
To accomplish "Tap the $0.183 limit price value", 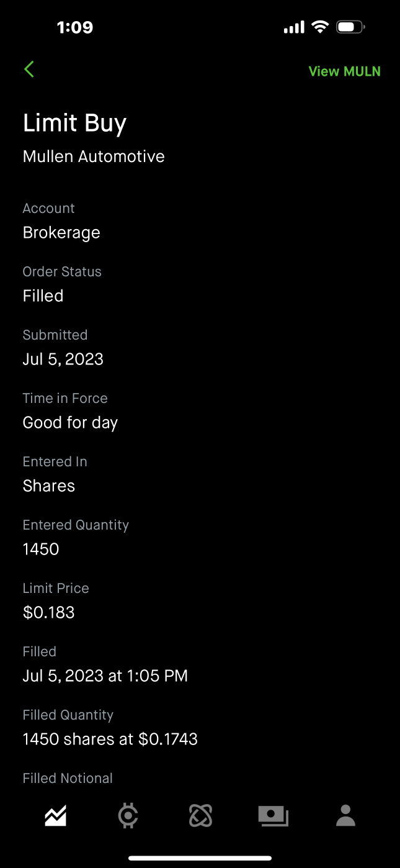I will pos(48,613).
